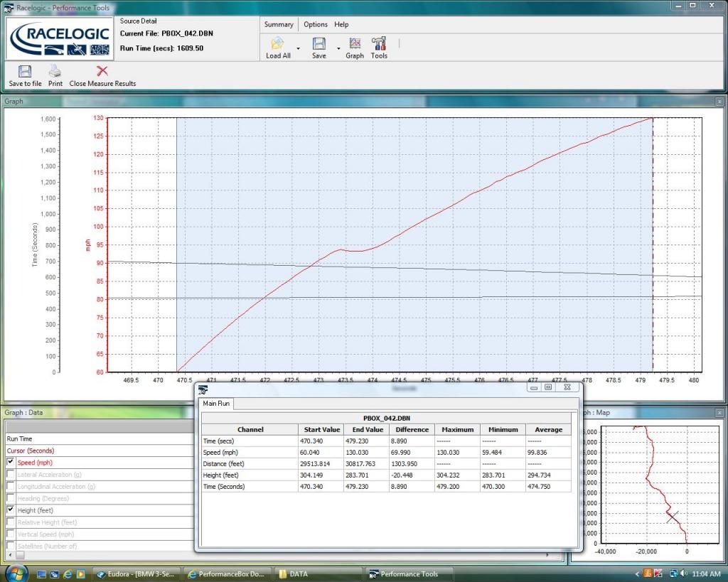Image resolution: width=728 pixels, height=582 pixels.
Task: Click the X position marker on the map
Action: [x=673, y=516]
